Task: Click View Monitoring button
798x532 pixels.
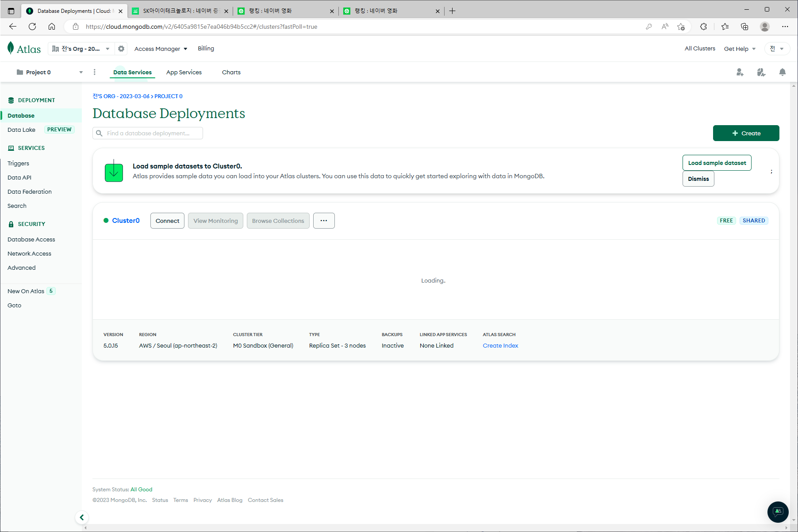Action: pyautogui.click(x=215, y=221)
